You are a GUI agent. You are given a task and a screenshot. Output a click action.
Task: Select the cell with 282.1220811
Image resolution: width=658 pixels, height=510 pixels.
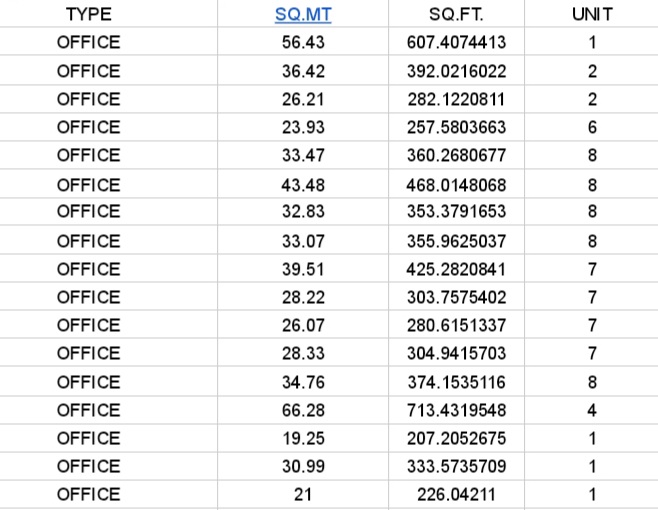[x=457, y=99]
